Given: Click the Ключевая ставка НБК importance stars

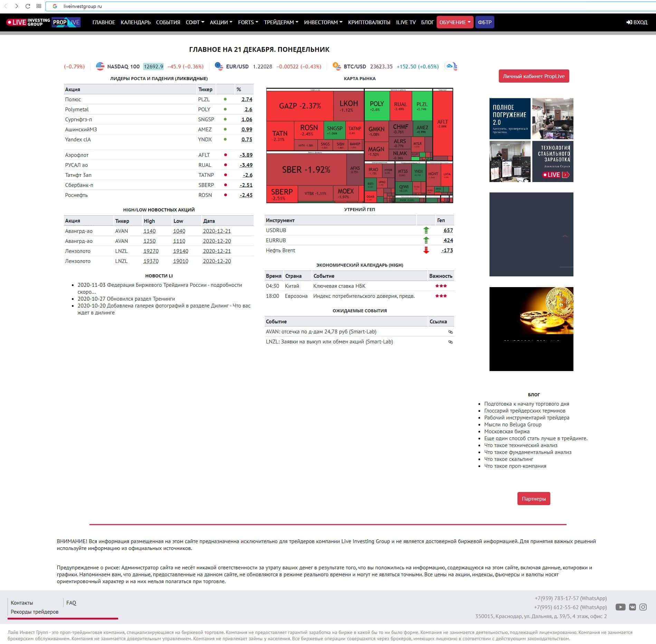Looking at the screenshot, I should tap(441, 286).
